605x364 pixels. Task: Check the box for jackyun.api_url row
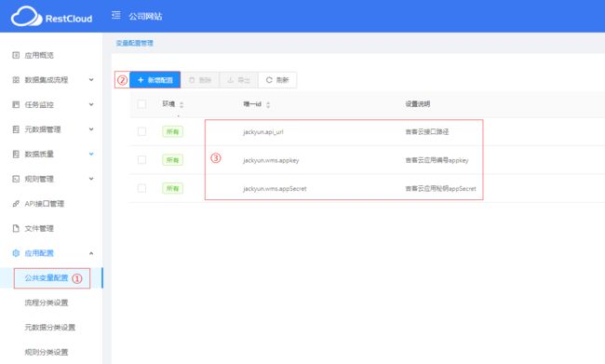[x=141, y=131]
